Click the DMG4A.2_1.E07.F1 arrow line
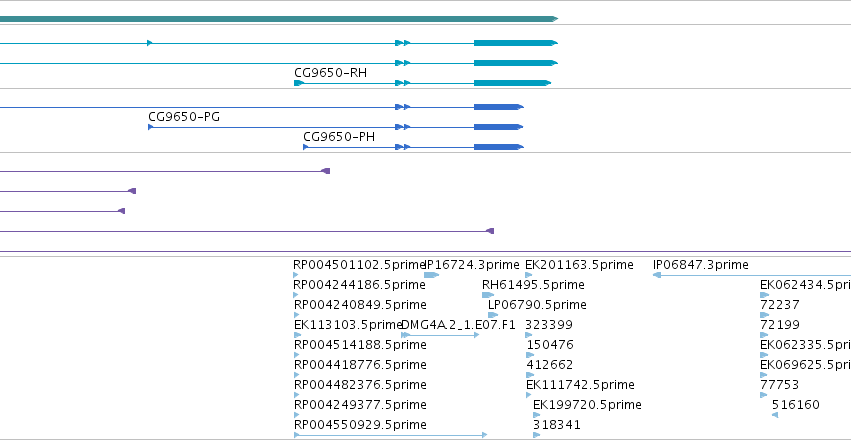 click(x=440, y=335)
